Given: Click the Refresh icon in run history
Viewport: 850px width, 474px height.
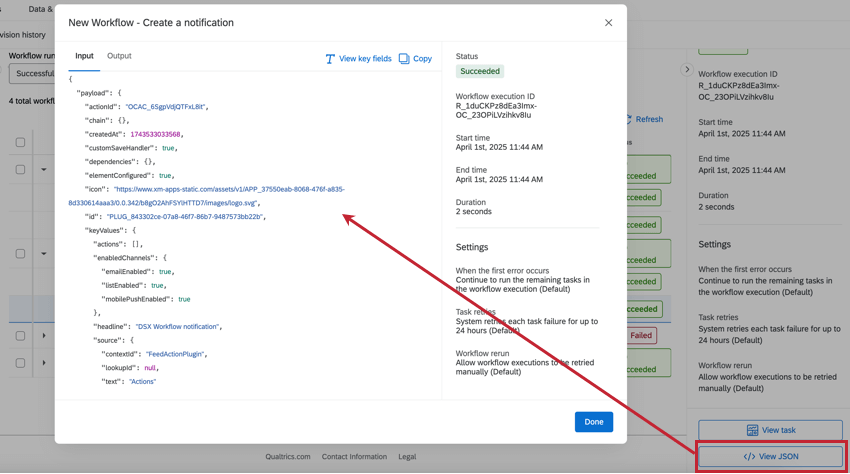Looking at the screenshot, I should tap(630, 119).
